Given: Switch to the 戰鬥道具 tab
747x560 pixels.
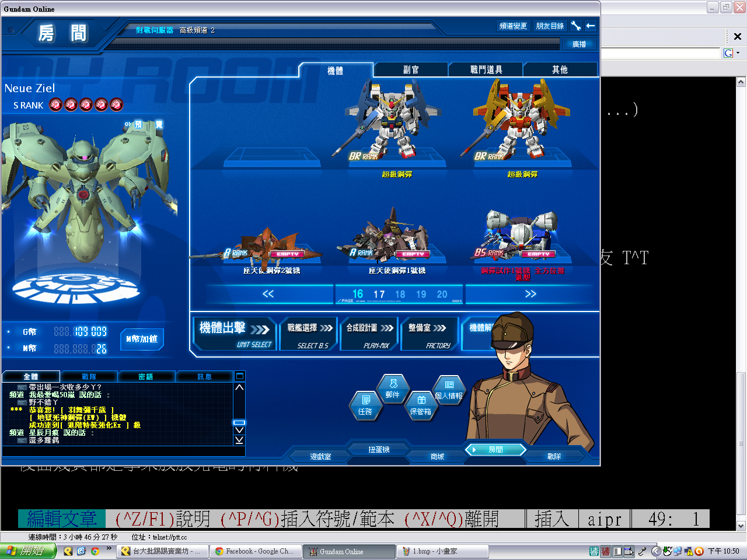Looking at the screenshot, I should (x=486, y=70).
